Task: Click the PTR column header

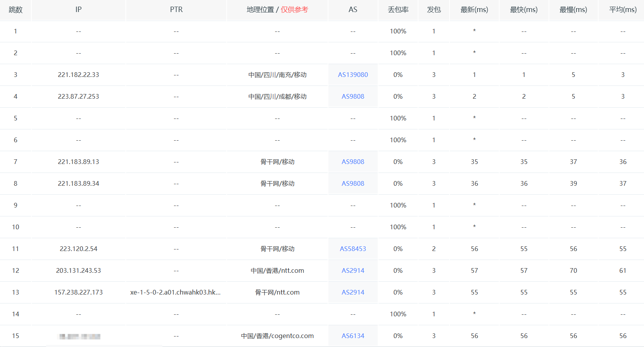Action: pyautogui.click(x=176, y=10)
